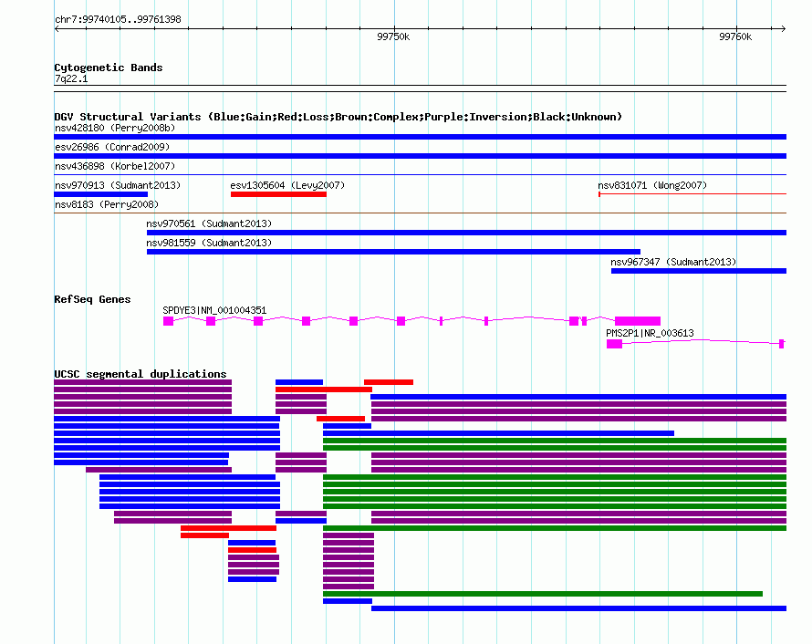Open gene label PMS2P1|NR_003613
This screenshot has height=644, width=812.
click(650, 333)
